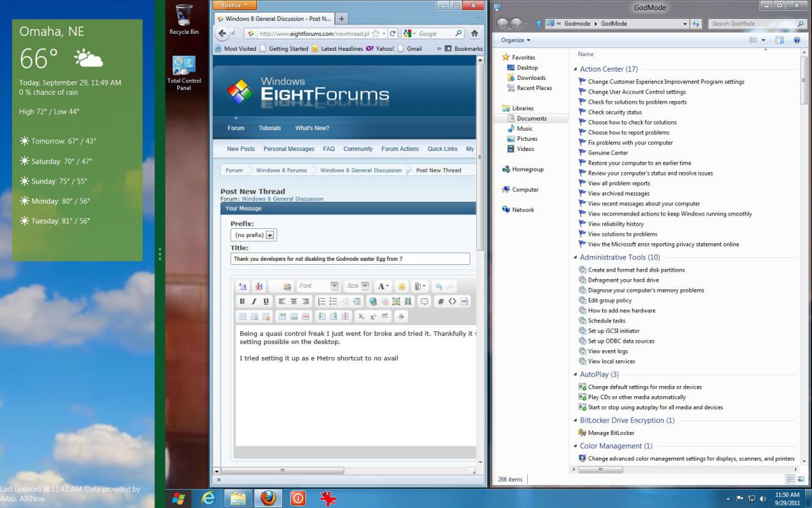Insert an unordered bullet list
This screenshot has width=812, height=508.
(333, 301)
